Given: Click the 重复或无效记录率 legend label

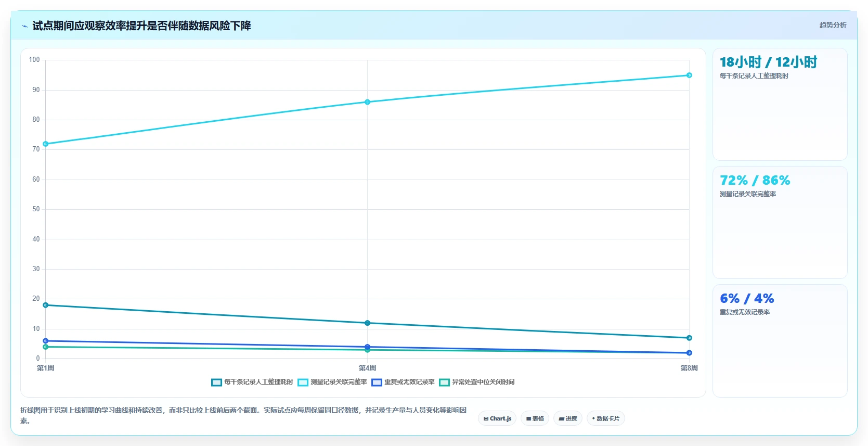Looking at the screenshot, I should pos(409,382).
